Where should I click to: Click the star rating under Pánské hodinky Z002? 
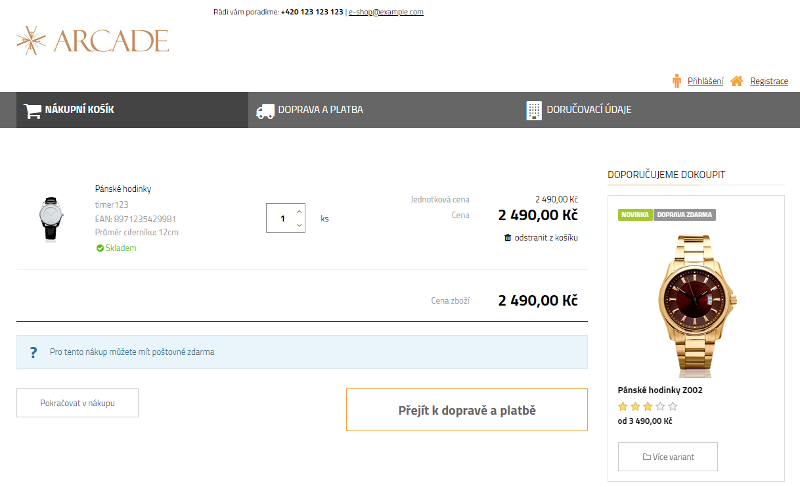point(647,406)
